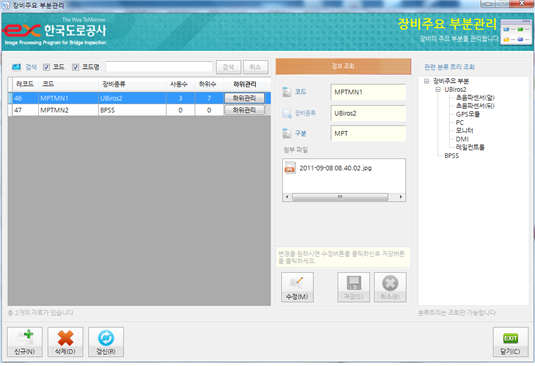Click the search icon beside 검색 label
This screenshot has height=366, width=535.
pyautogui.click(x=16, y=67)
